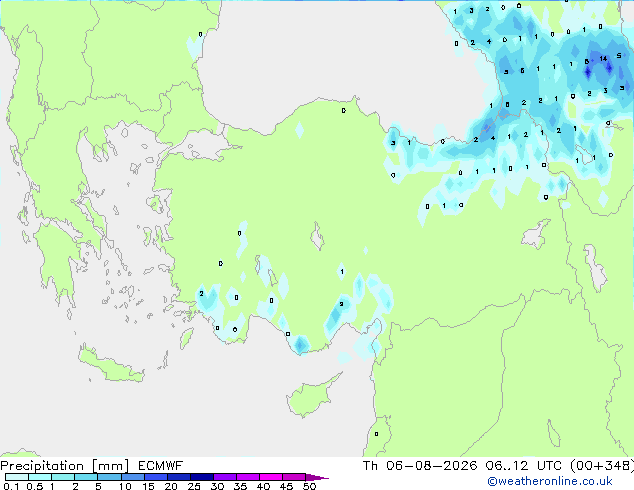The image size is (634, 490).
Task: Click the above-50 arrow tip of legend
Action: 317,477
